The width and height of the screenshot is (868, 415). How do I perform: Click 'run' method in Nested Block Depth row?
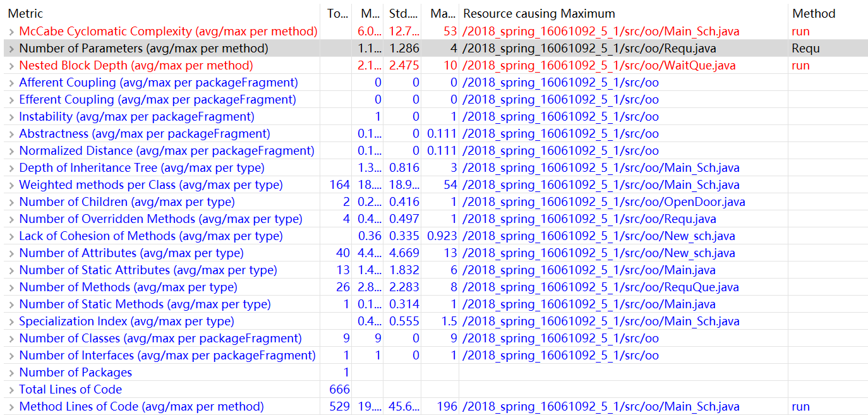tap(800, 66)
